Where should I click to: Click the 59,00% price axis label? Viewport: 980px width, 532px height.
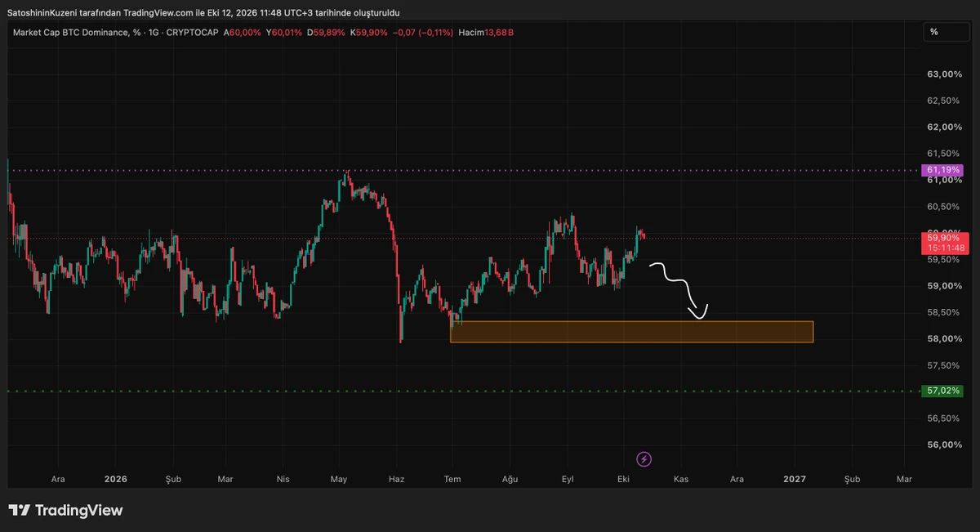coord(944,286)
